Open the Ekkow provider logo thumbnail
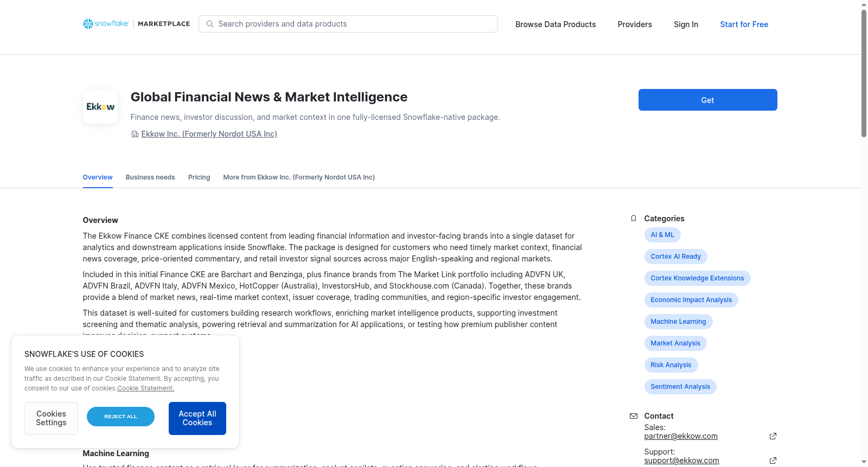The width and height of the screenshot is (868, 467). (100, 106)
